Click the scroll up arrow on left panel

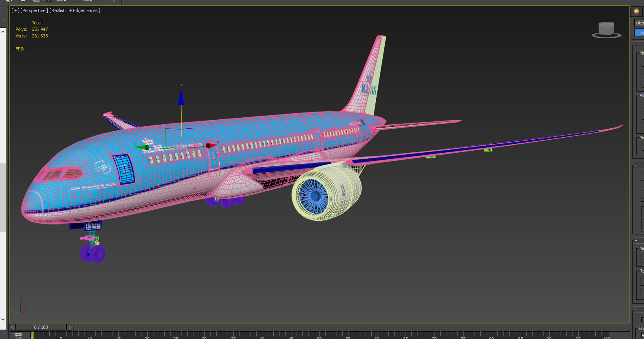click(x=3, y=31)
